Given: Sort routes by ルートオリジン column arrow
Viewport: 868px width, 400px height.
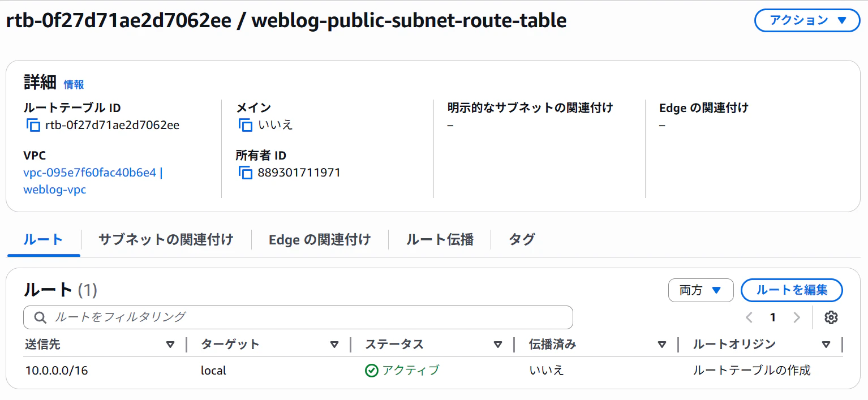Looking at the screenshot, I should coord(826,344).
